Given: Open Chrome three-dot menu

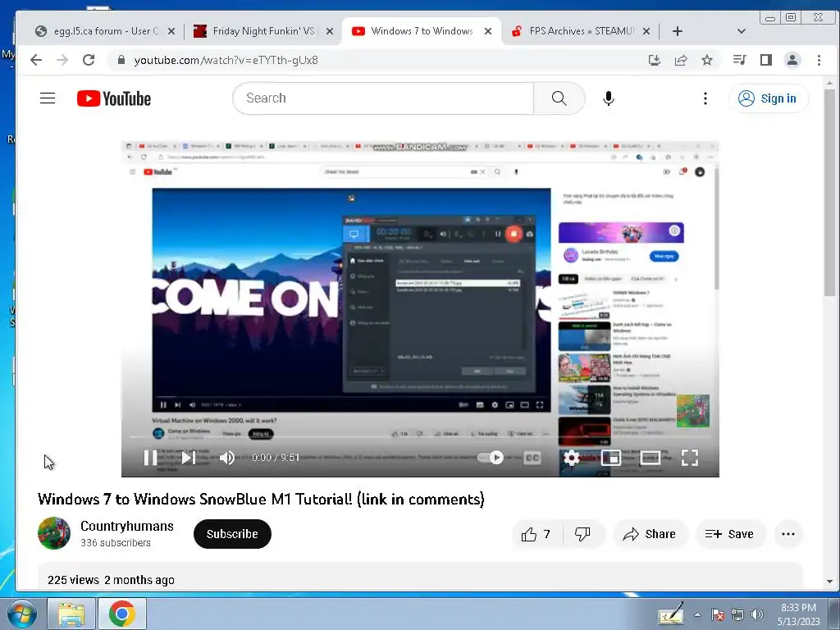Looking at the screenshot, I should click(x=819, y=60).
